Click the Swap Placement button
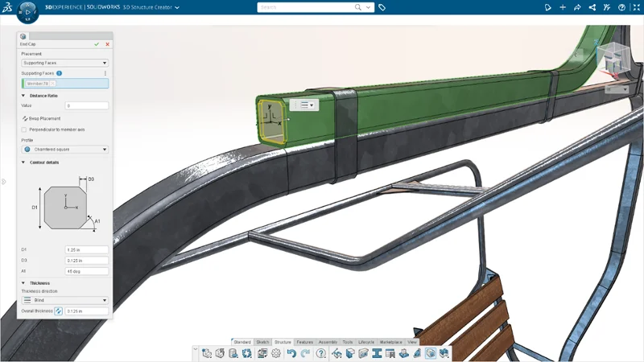This screenshot has width=644, height=362. [x=40, y=118]
